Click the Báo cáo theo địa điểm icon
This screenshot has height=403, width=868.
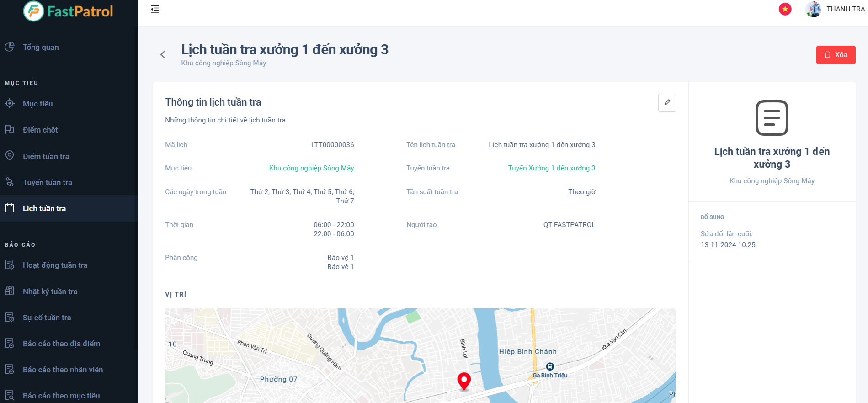tap(10, 343)
